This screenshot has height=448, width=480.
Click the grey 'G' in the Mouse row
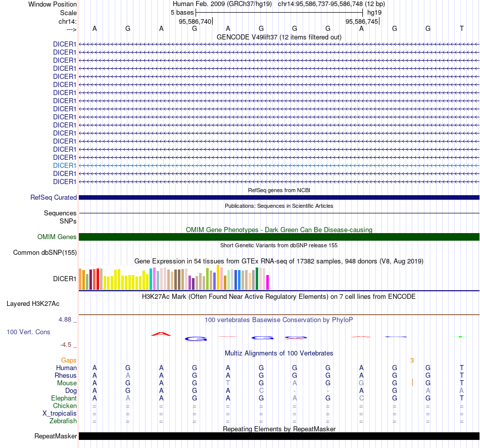(x=361, y=383)
